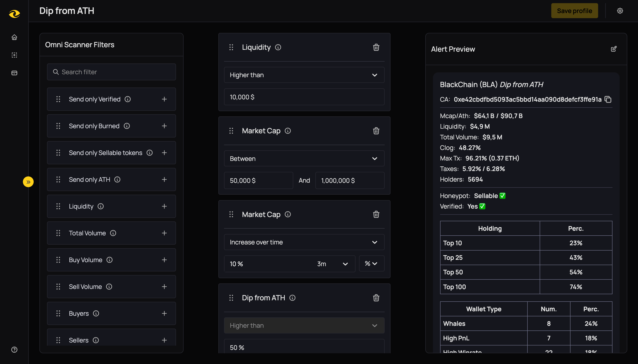Viewport: 638px width, 364px height.
Task: Edit the 10,000 $ liquidity value
Action: pos(304,97)
